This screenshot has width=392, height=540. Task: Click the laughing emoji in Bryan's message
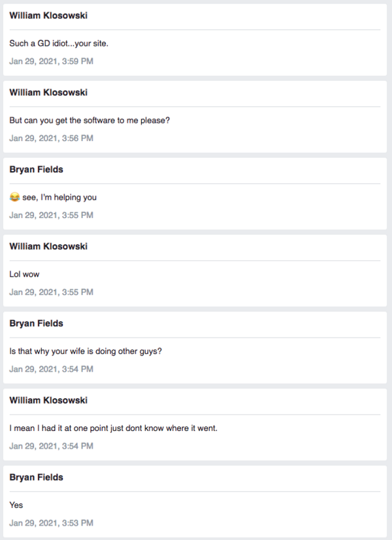tap(14, 197)
